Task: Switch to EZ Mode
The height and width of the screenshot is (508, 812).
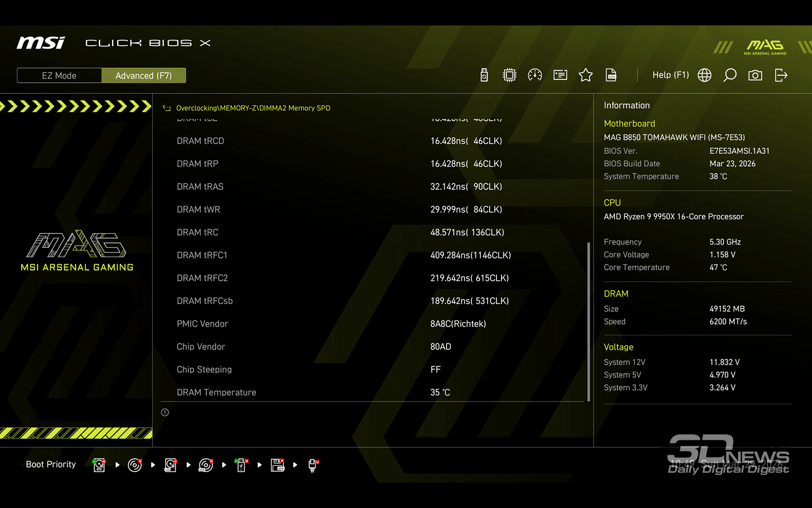Action: coord(59,76)
